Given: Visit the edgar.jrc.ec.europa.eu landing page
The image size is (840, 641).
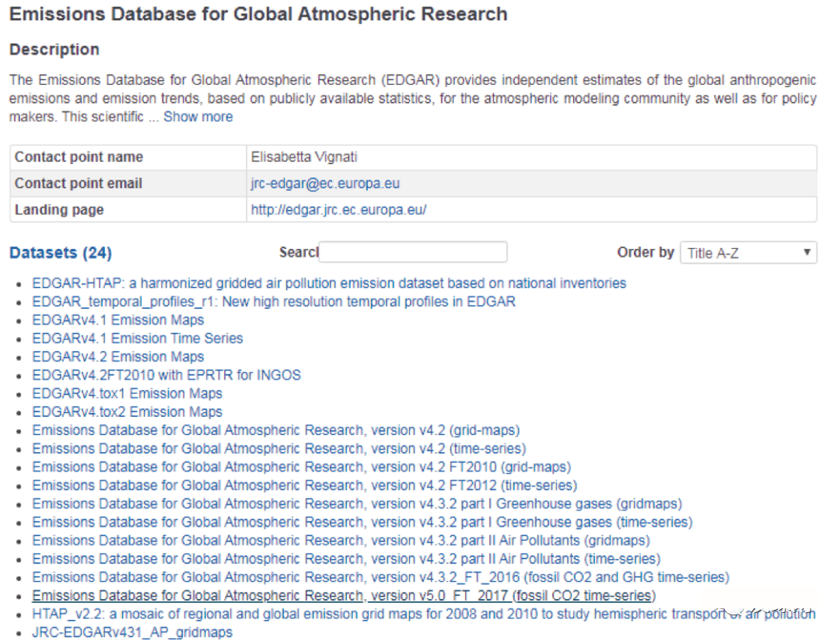Looking at the screenshot, I should 338,210.
